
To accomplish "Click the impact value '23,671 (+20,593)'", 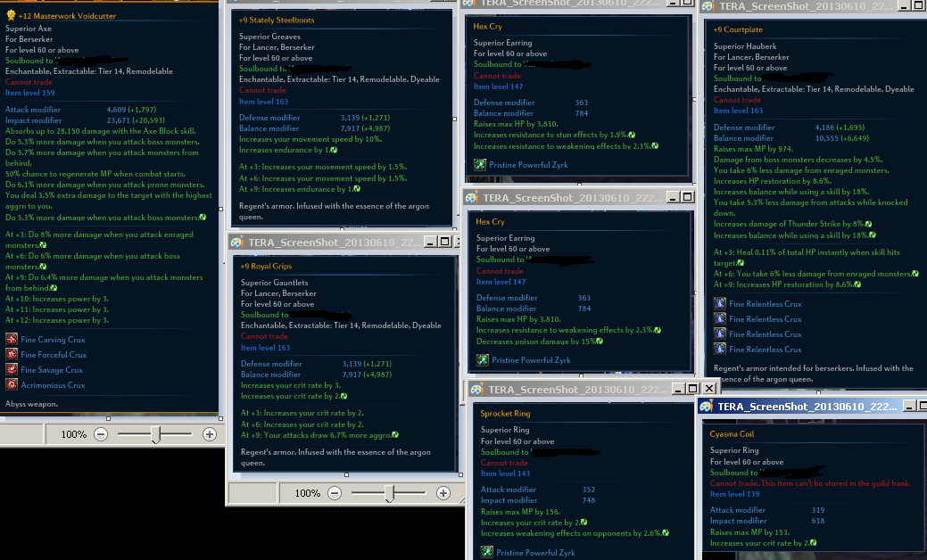I will tap(136, 120).
